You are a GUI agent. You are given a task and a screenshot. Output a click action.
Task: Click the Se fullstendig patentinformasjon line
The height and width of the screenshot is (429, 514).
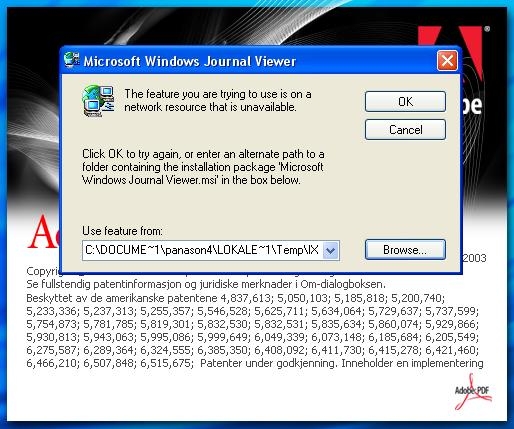tap(206, 284)
